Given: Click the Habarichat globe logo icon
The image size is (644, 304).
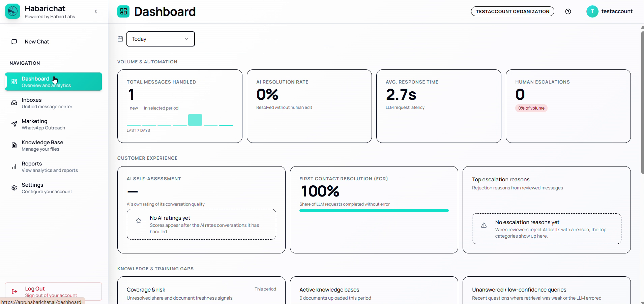Looking at the screenshot, I should point(12,11).
